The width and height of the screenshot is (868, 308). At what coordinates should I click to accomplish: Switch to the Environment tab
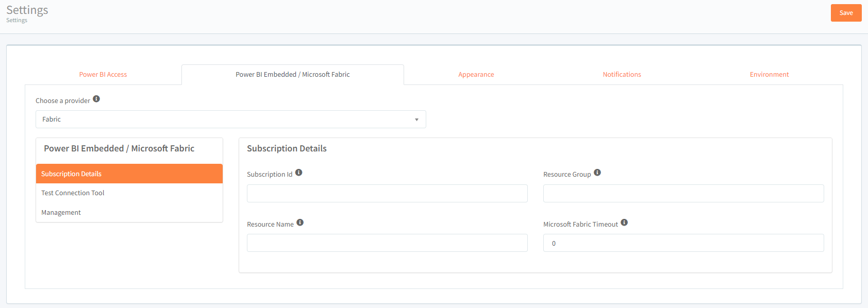(x=769, y=75)
